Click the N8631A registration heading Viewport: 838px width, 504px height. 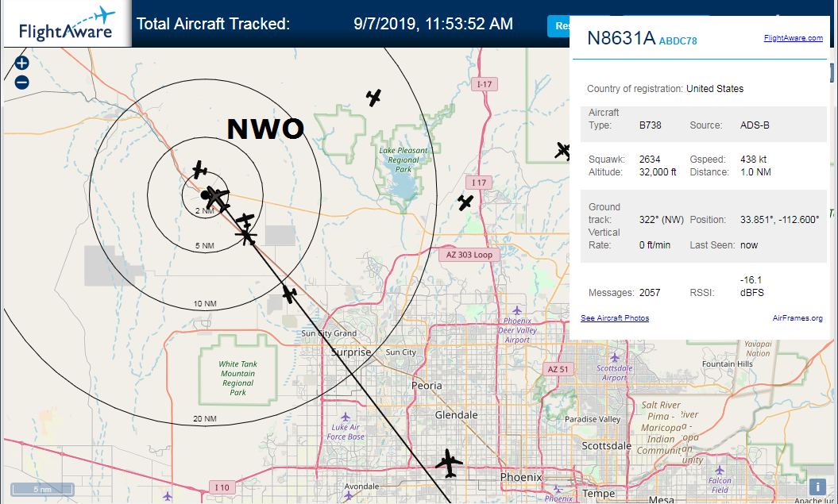(621, 38)
